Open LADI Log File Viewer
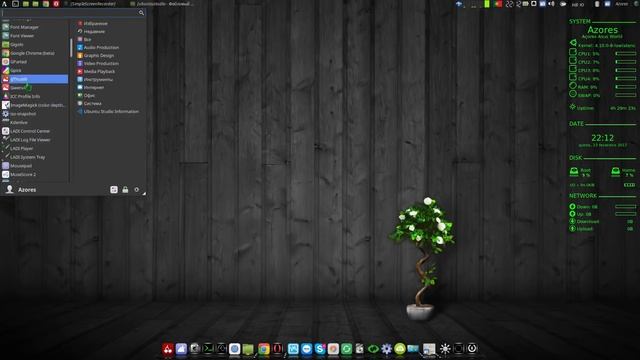This screenshot has width=640, height=360. pos(35,140)
